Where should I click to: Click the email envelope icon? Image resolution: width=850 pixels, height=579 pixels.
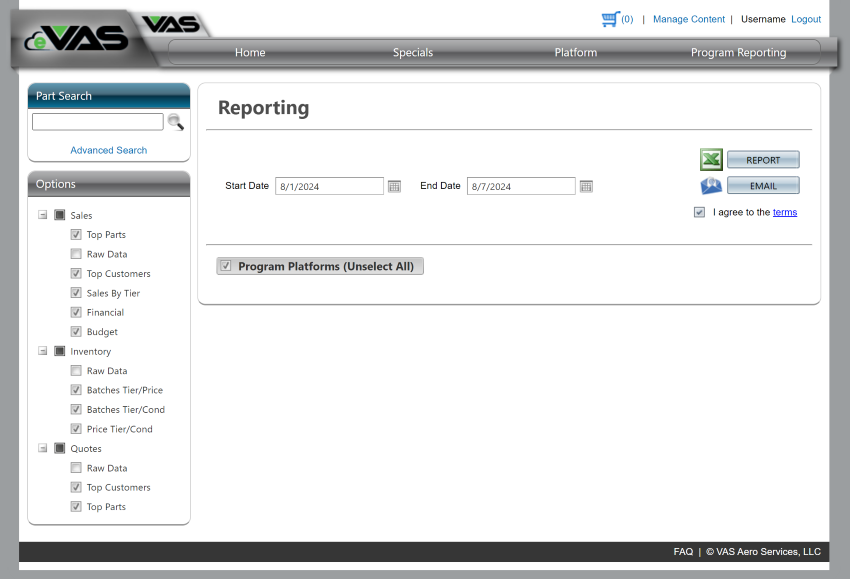(711, 185)
